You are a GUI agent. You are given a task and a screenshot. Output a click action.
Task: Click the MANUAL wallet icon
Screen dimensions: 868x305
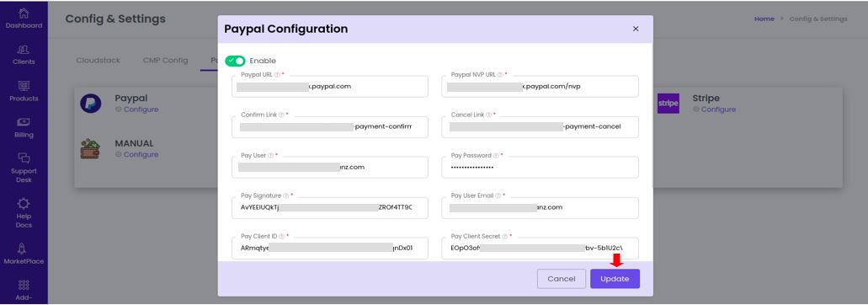point(90,148)
